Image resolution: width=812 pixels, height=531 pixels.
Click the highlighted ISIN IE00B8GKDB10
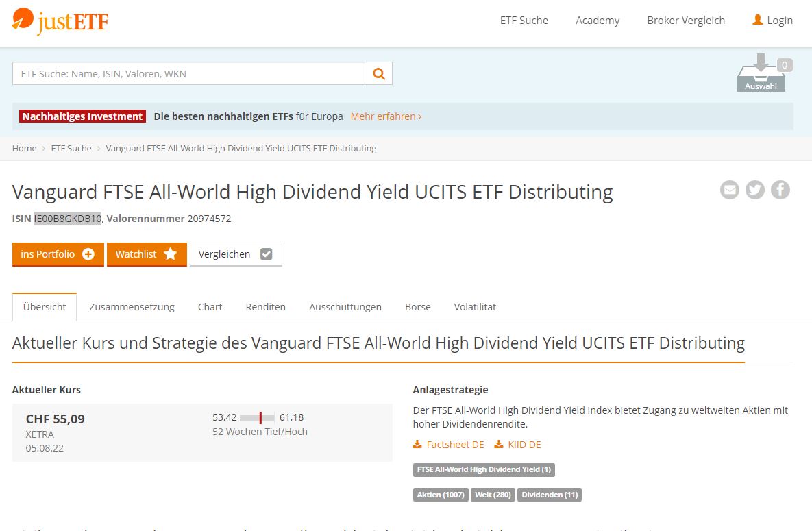[x=68, y=219]
